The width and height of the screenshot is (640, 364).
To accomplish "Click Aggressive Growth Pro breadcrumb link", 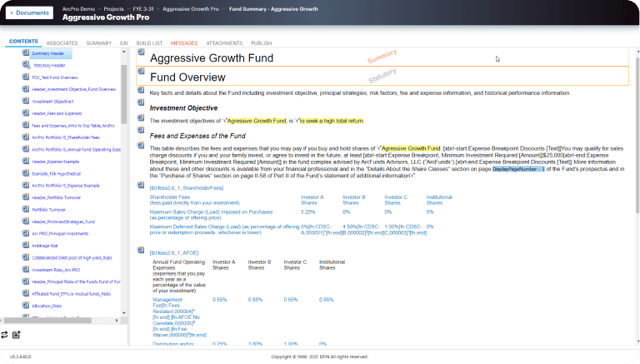I will point(191,8).
